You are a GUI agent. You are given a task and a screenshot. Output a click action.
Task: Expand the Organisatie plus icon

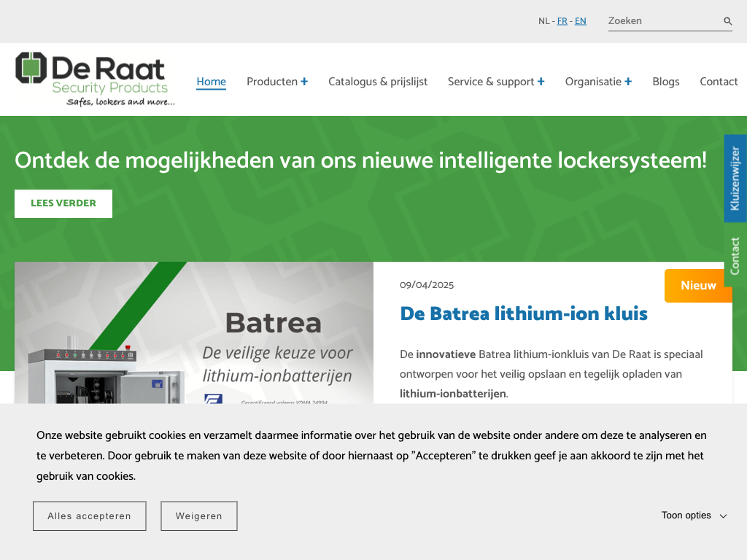click(628, 82)
